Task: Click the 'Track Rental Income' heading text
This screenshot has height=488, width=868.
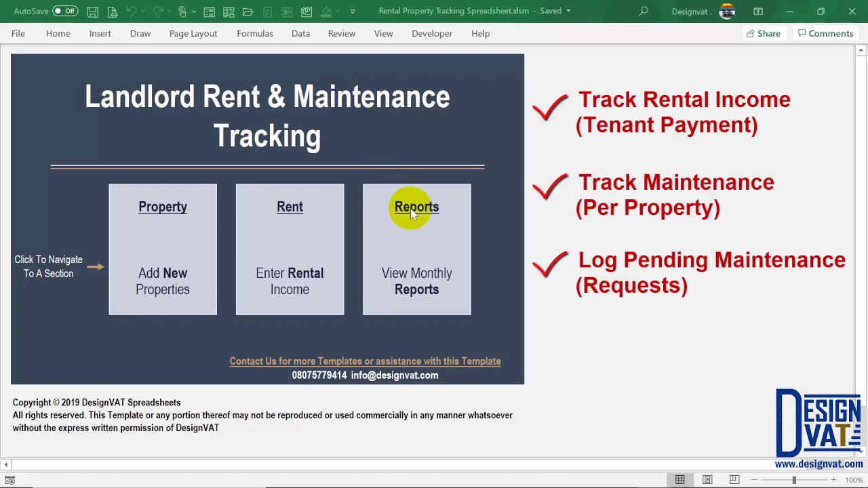Action: pyautogui.click(x=684, y=100)
